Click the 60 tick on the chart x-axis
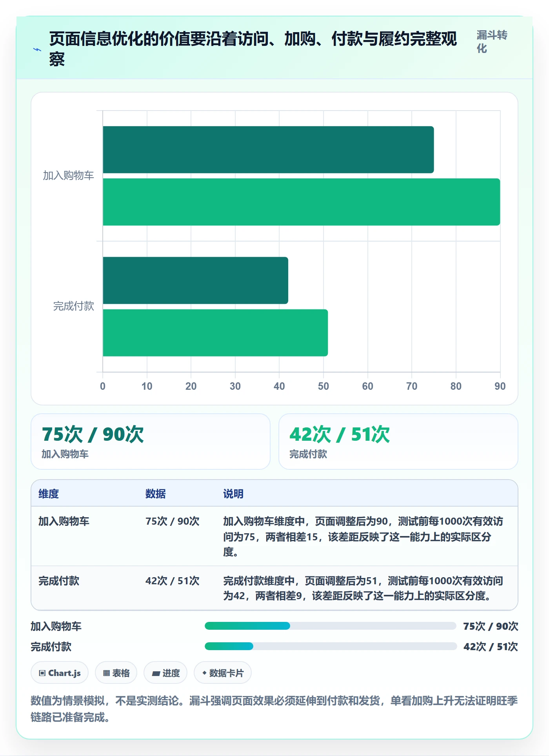This screenshot has height=756, width=549. 367,386
